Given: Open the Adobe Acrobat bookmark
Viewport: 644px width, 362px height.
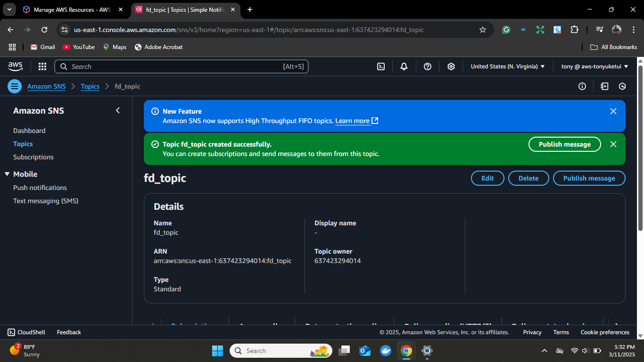Looking at the screenshot, I should click(158, 47).
